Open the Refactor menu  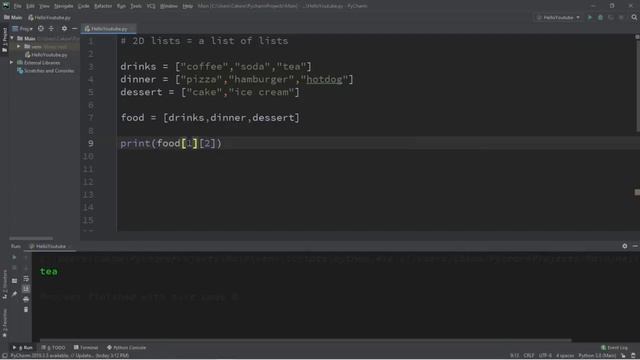103,6
